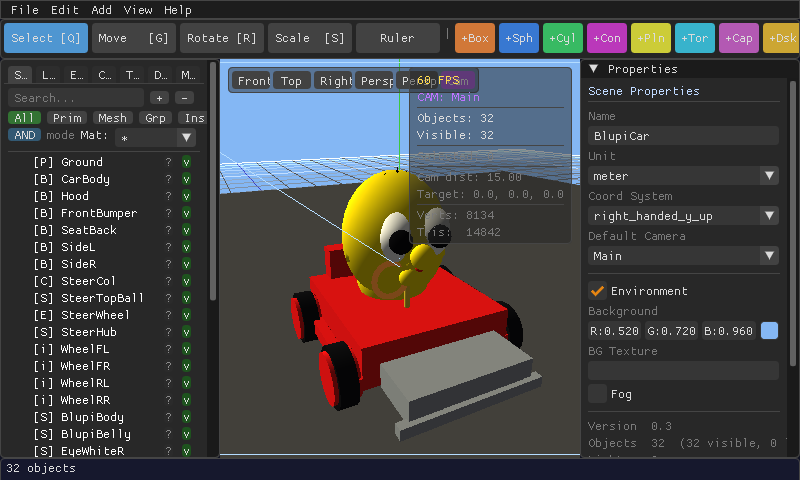
Task: Click the question mark for SteerWheel
Action: click(168, 315)
